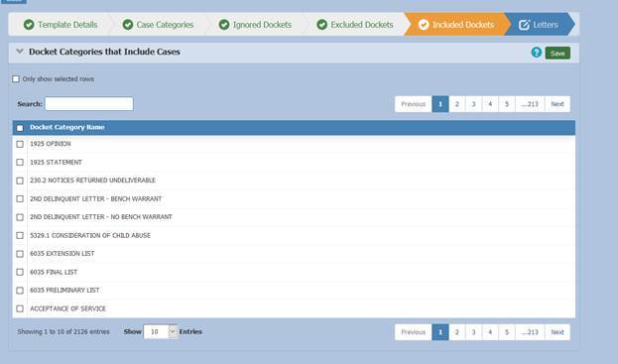Jump to page 213 in bottom pagination
This screenshot has width=618, height=364.
tap(530, 332)
